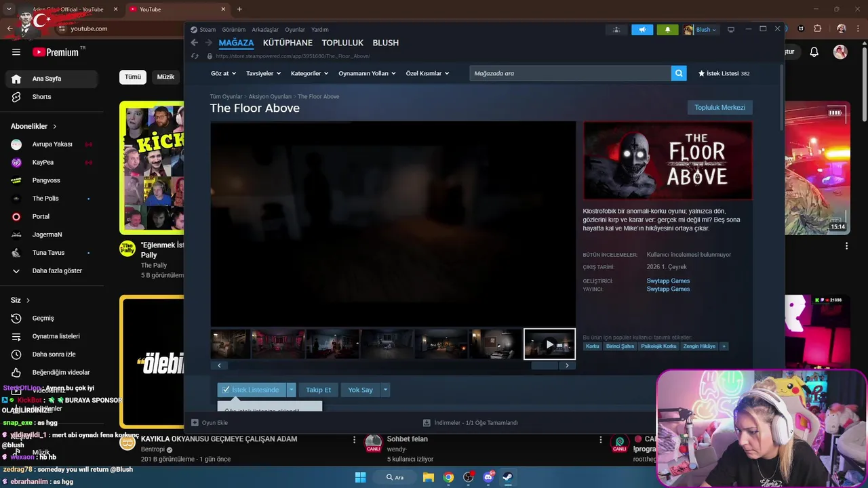
Task: Click the store search magnifier button
Action: point(679,73)
